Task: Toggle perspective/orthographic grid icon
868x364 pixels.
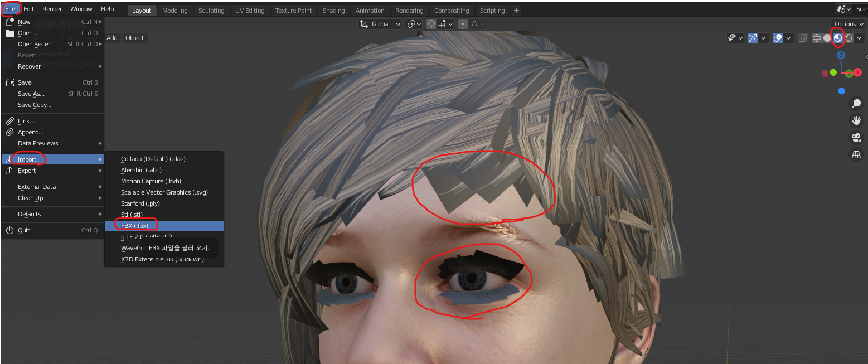Action: click(x=856, y=155)
